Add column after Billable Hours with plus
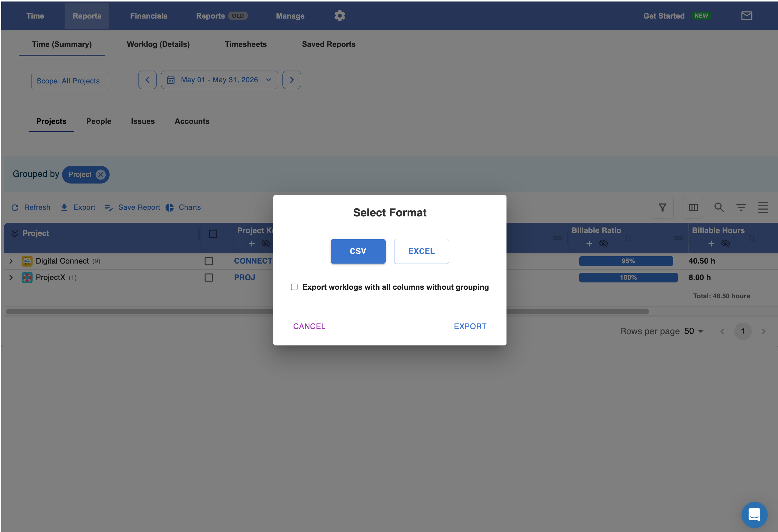Screen dimensions: 778x532 [x=711, y=243]
